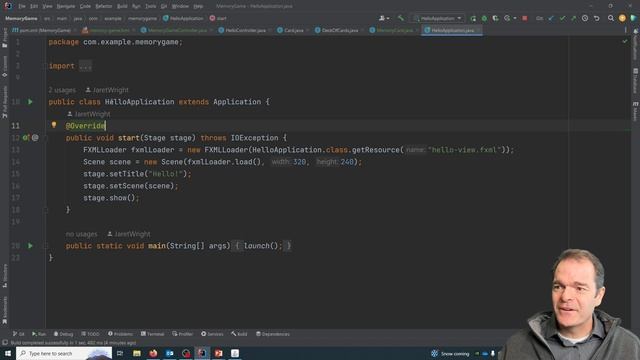The width and height of the screenshot is (640, 360).
Task: Open the Git tool window
Action: (x=18, y=334)
